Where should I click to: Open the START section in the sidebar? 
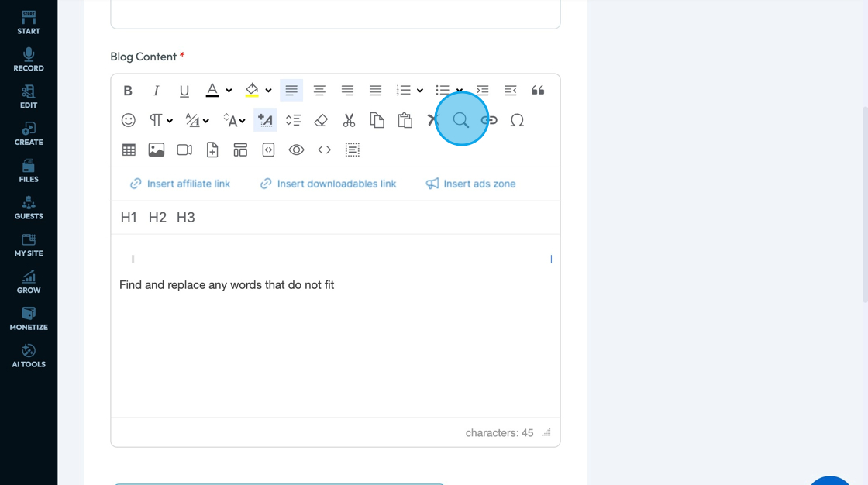click(x=29, y=22)
